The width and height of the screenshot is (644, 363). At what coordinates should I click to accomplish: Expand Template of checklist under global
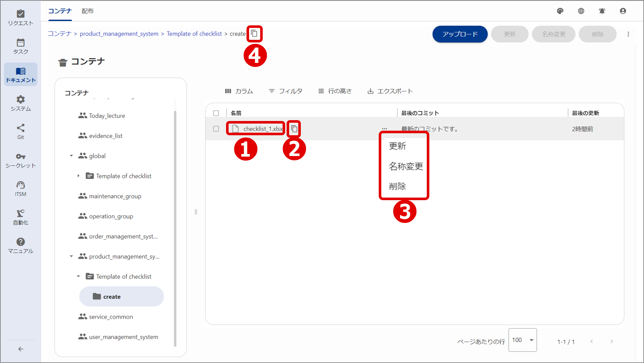click(78, 176)
